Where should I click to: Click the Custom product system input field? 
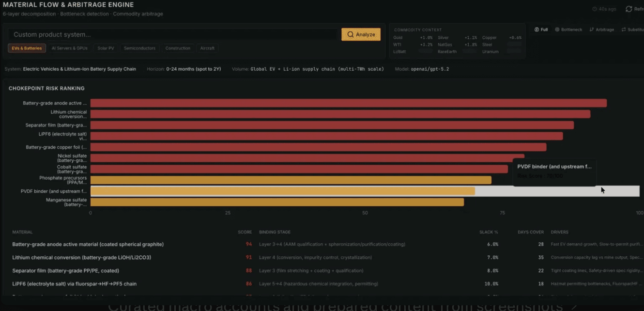click(x=169, y=34)
